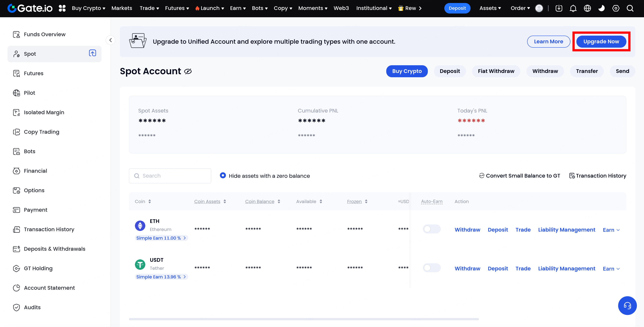Viewport: 644px width, 327px height.
Task: Switch theme with the moon icon
Action: pyautogui.click(x=601, y=8)
